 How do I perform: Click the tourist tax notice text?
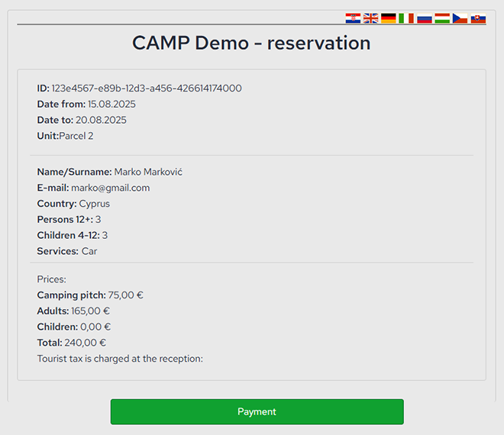[120, 359]
